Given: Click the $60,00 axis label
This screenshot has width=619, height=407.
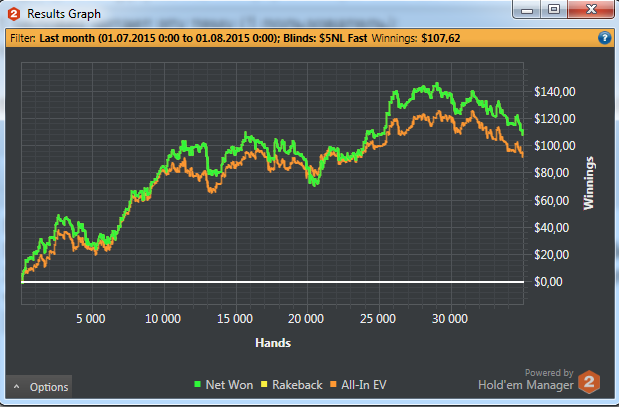Looking at the screenshot, I should pos(551,201).
